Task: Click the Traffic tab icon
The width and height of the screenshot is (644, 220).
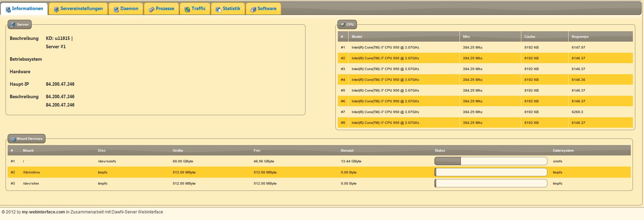Action: (x=187, y=9)
